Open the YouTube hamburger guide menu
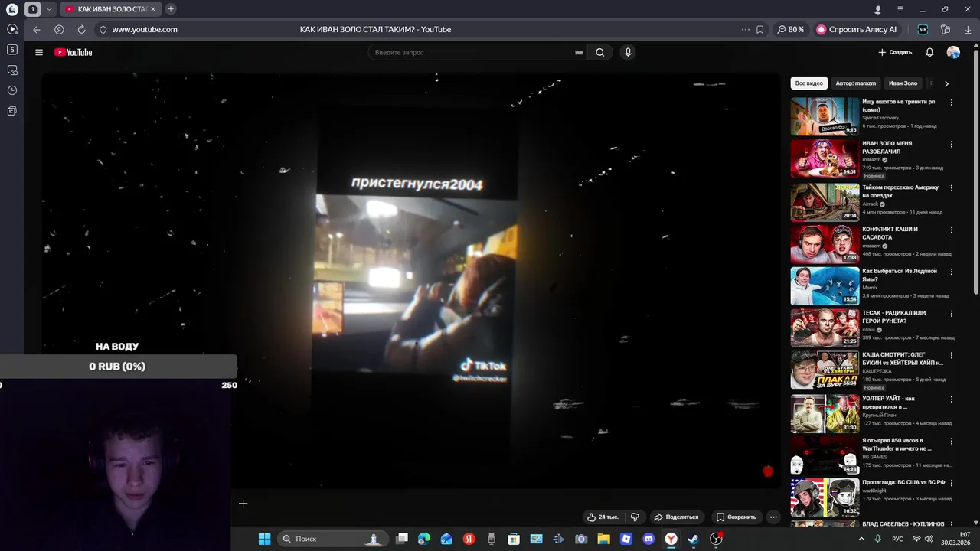 [39, 52]
